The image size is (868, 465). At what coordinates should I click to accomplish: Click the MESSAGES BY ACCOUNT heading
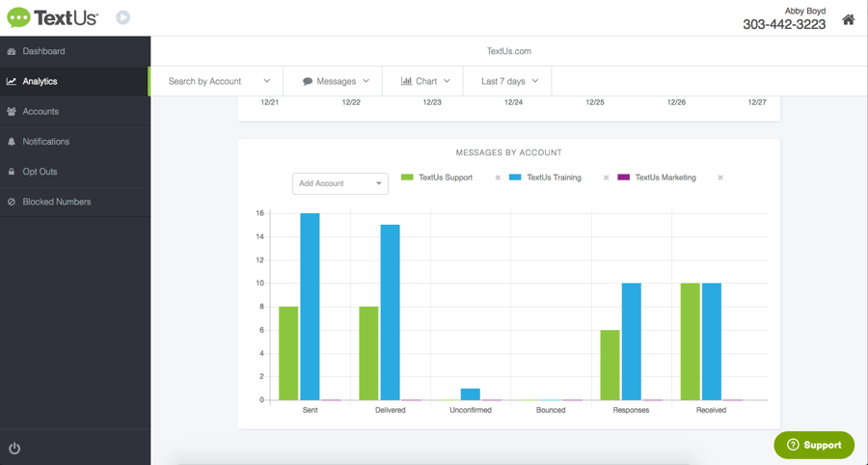(x=508, y=152)
